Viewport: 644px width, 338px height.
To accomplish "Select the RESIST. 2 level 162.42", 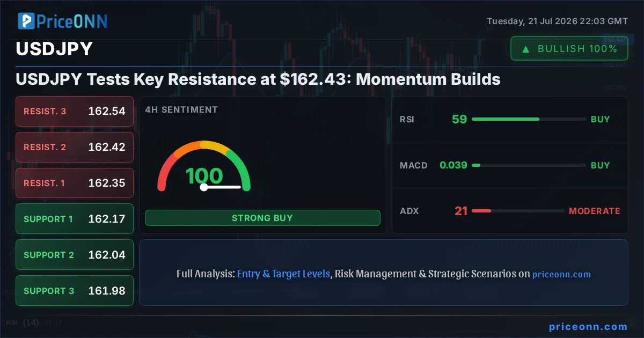I will tap(75, 147).
